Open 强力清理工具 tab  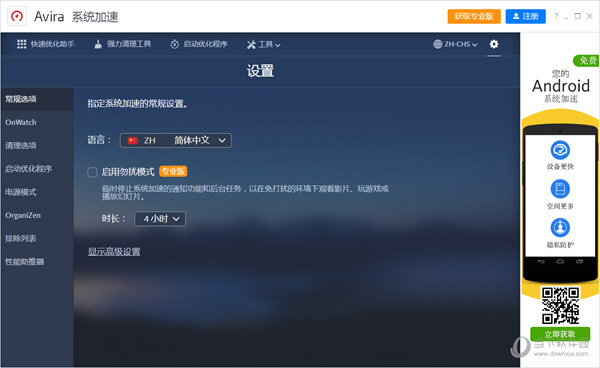coord(122,44)
